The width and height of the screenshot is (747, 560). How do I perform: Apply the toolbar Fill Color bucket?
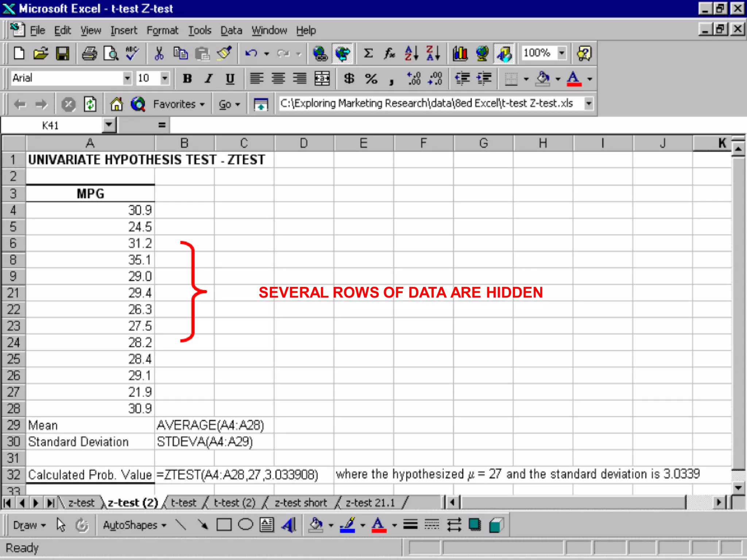543,78
